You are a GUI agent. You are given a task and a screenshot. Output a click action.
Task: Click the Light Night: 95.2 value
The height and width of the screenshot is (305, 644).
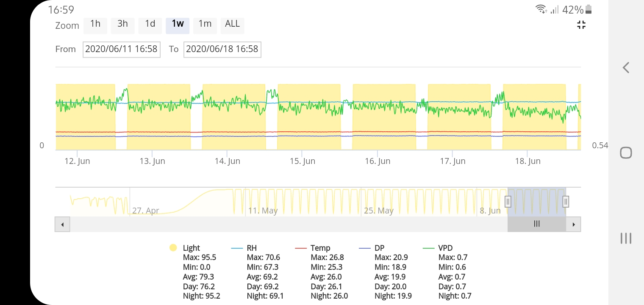pos(202,297)
